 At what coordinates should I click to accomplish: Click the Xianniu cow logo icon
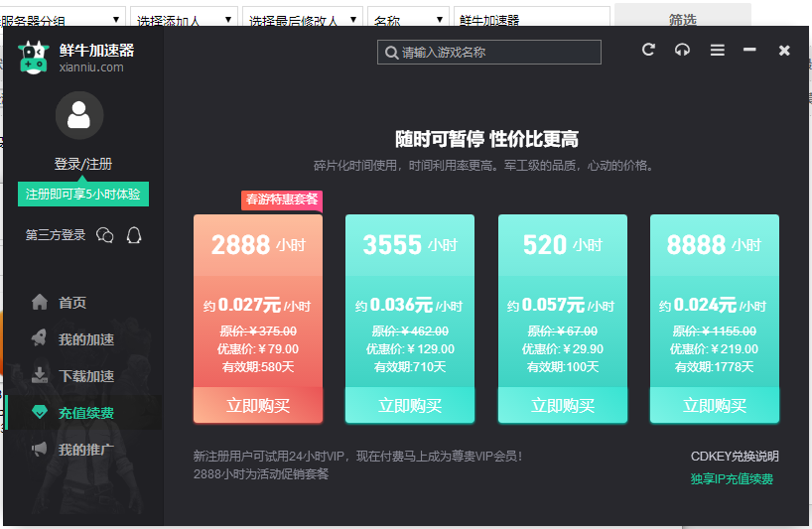click(33, 58)
